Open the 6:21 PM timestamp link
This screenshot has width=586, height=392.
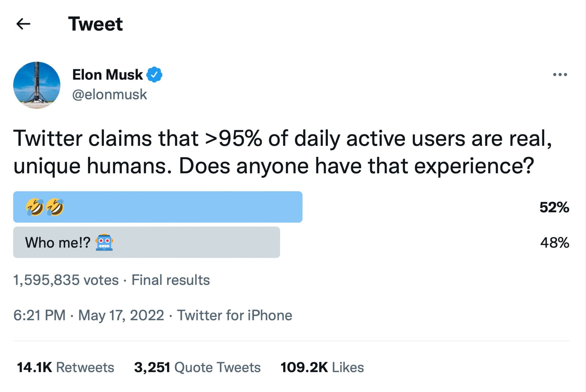(x=39, y=315)
